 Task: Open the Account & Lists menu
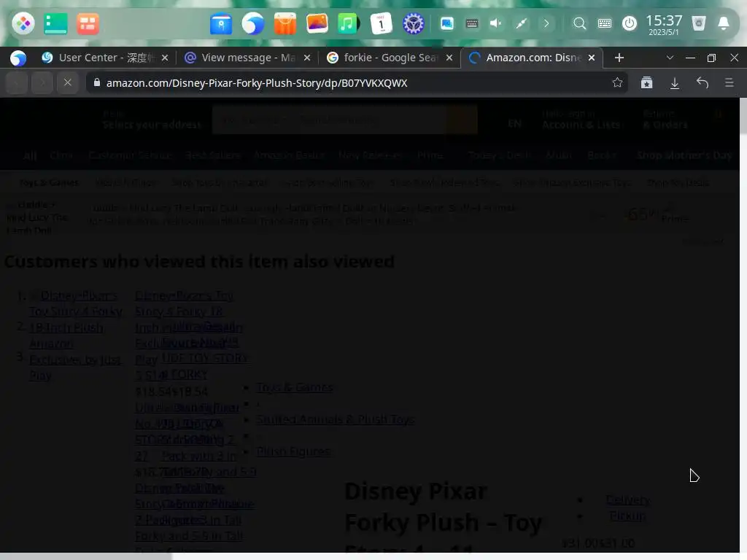click(581, 120)
